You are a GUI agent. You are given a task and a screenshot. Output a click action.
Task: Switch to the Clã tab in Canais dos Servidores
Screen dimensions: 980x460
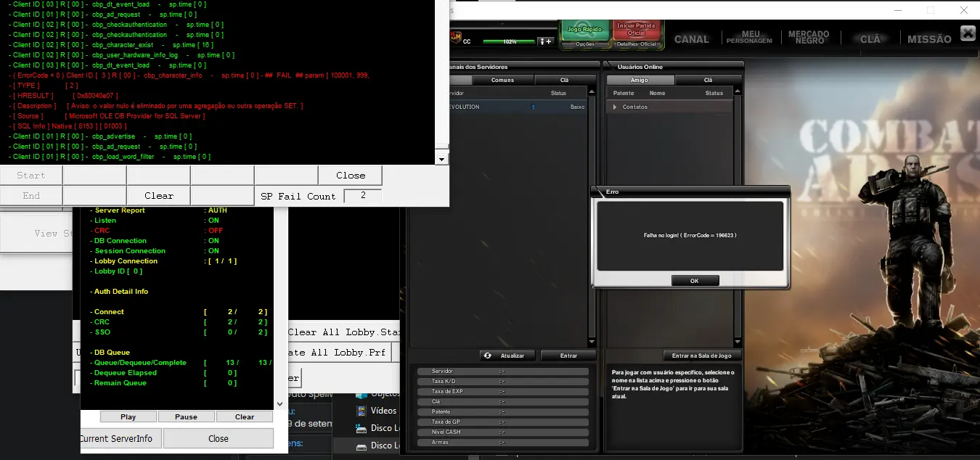564,80
